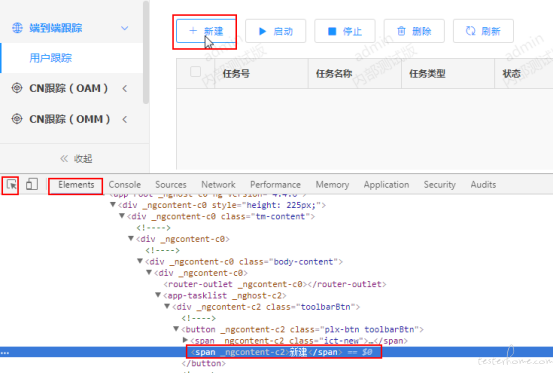Select the router-outlet element row
554x373 pixels.
tap(275, 284)
